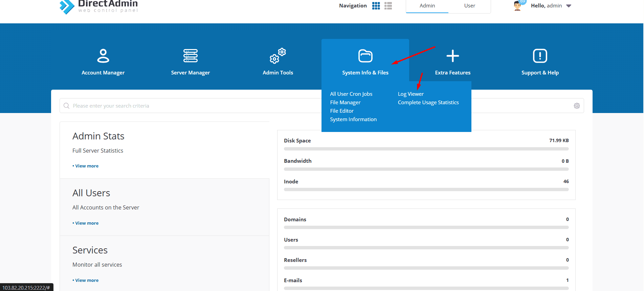Click the System Info & Files folder icon
The width and height of the screenshot is (644, 291).
click(x=365, y=56)
